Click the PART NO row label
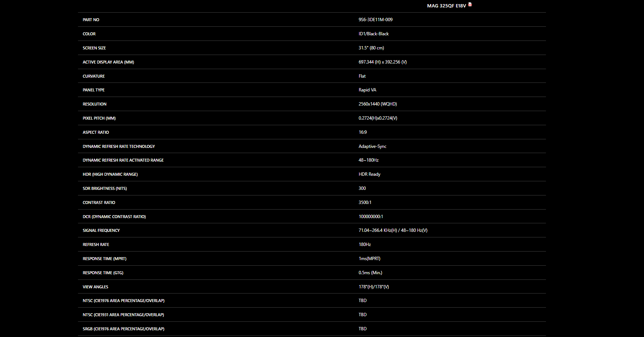Screen dimensions: 644x337 click(x=91, y=20)
